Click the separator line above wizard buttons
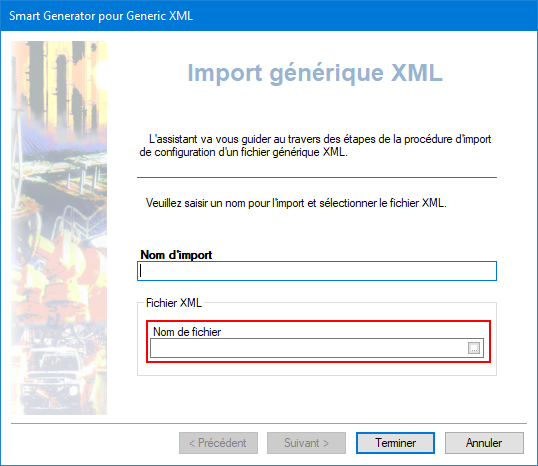538x466 pixels. coord(269,423)
